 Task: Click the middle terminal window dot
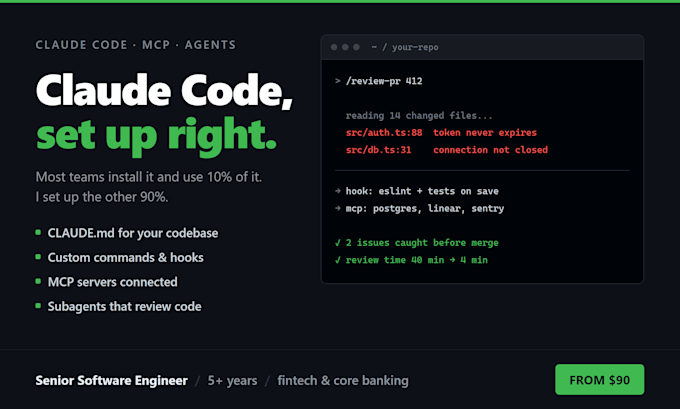(345, 47)
